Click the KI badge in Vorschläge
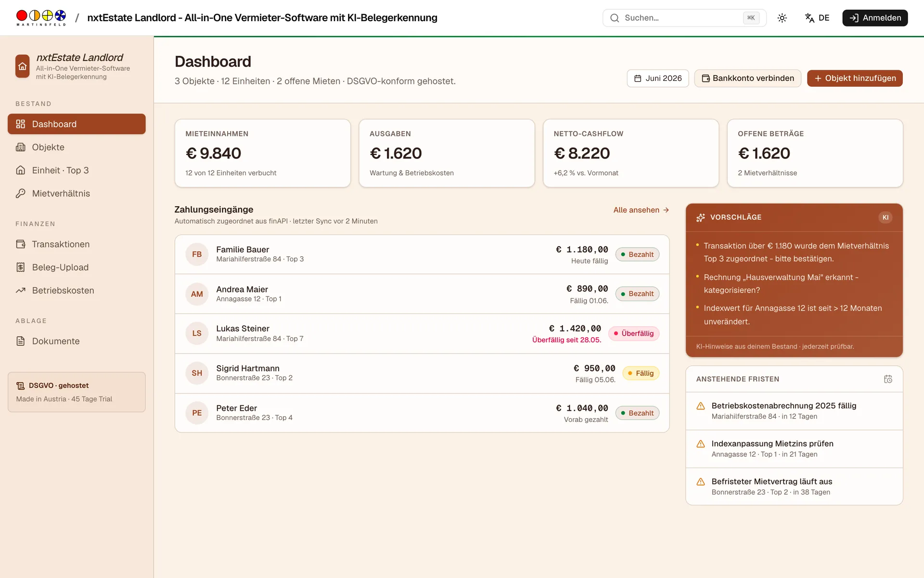Viewport: 924px width, 578px height. click(885, 217)
